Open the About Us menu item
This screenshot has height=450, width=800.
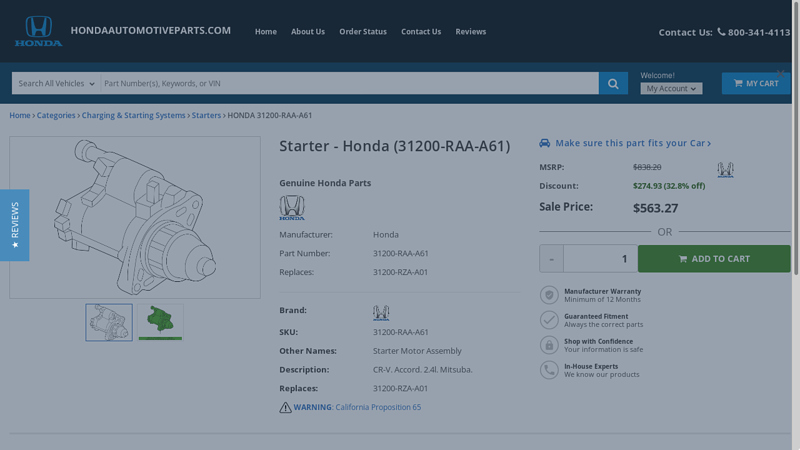(308, 32)
